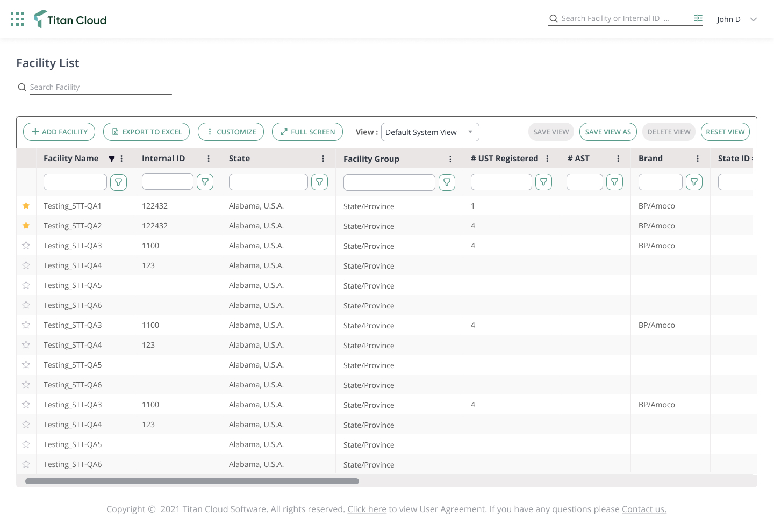774x532 pixels.
Task: Focus Facility Name filter text box
Action: click(75, 182)
